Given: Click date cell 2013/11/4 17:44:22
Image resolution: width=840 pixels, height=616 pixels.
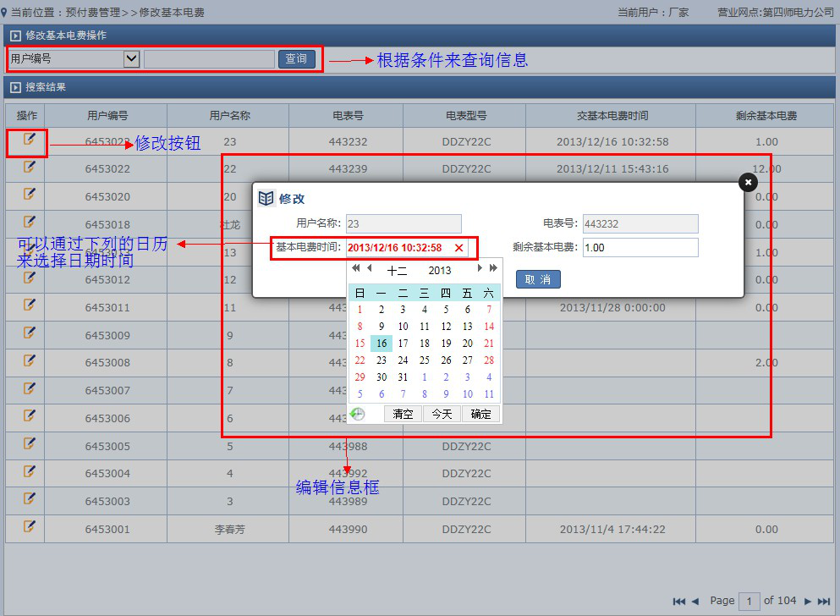Looking at the screenshot, I should tap(612, 529).
